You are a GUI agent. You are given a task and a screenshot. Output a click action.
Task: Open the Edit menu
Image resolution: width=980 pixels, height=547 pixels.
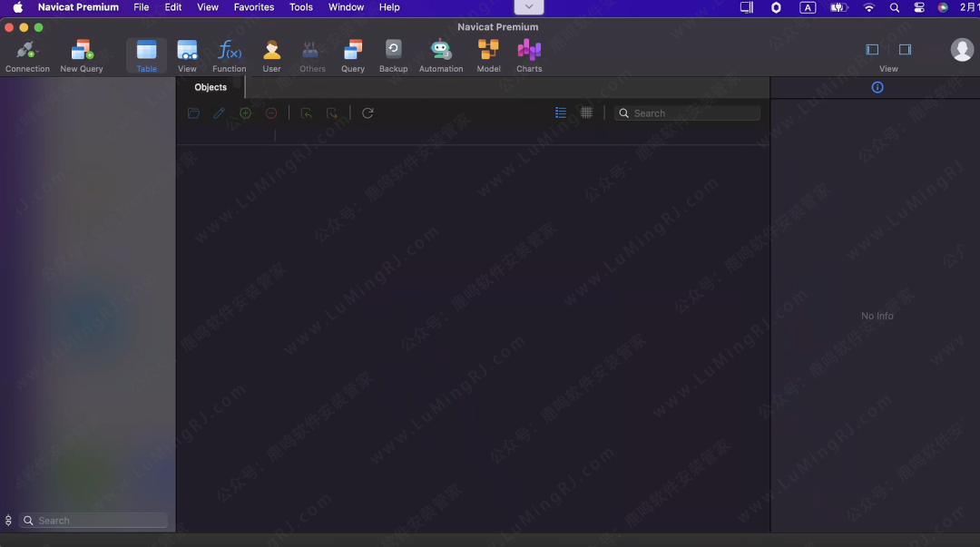[x=173, y=7]
